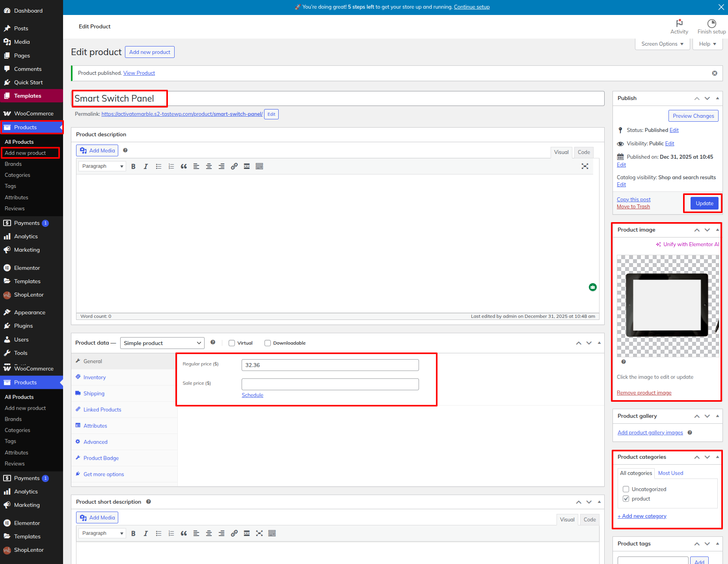Screen dimensions: 728x564
Task: Enable the Virtual product checkbox
Action: (232, 343)
